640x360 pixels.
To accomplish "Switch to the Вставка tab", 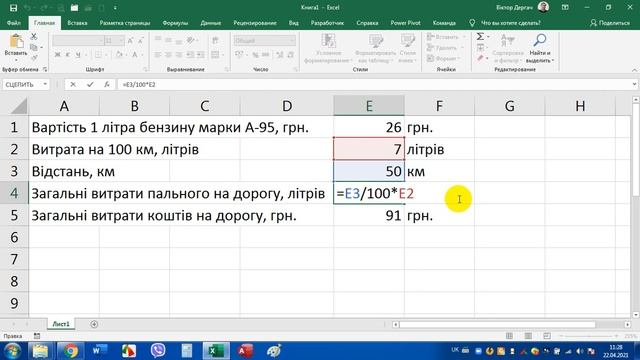I will (77, 23).
